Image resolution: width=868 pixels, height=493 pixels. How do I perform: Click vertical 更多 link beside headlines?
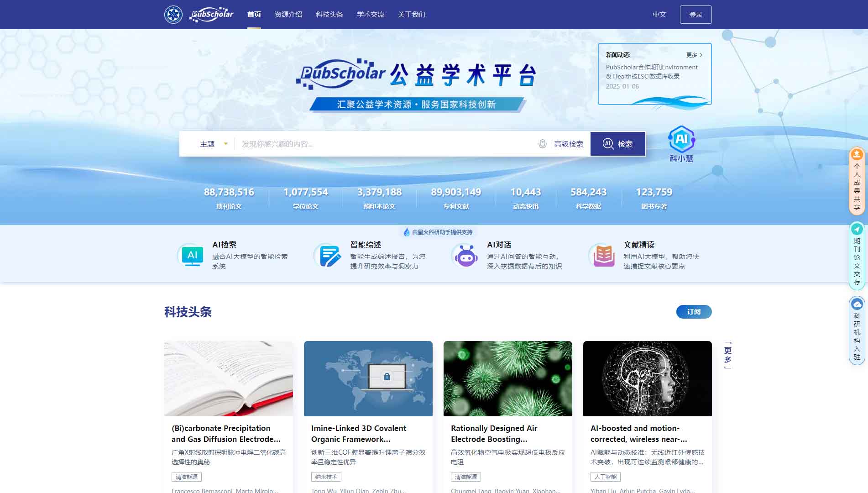pos(728,355)
